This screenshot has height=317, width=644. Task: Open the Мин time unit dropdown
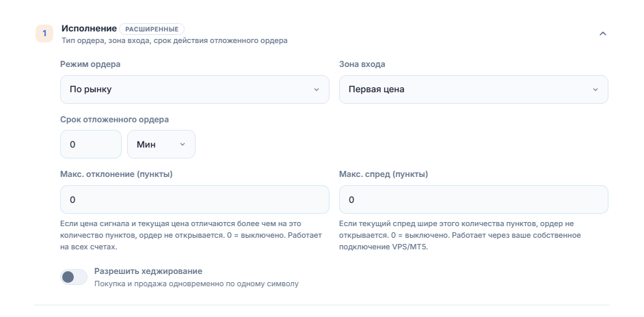pyautogui.click(x=161, y=144)
